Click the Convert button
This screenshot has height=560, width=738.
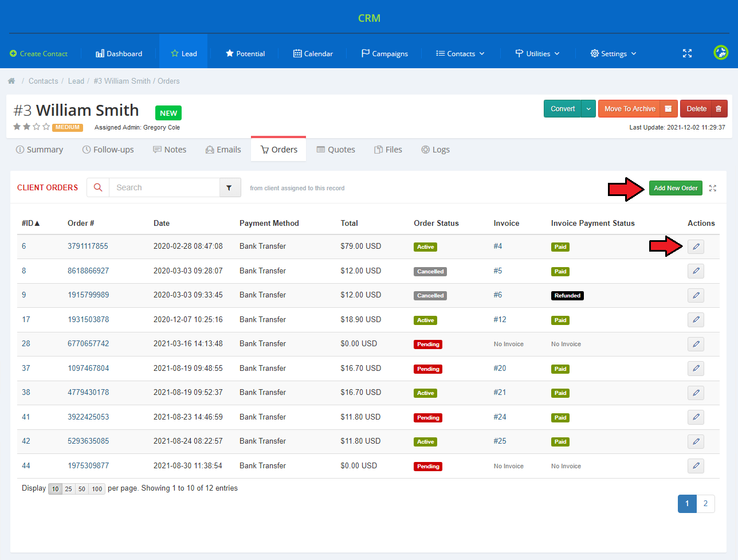(x=563, y=109)
